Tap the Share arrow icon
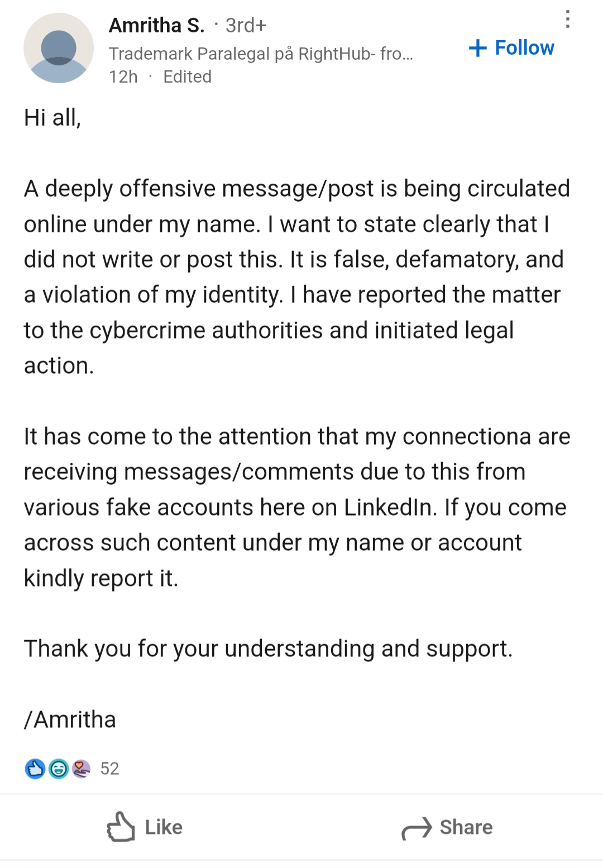 pos(417,828)
